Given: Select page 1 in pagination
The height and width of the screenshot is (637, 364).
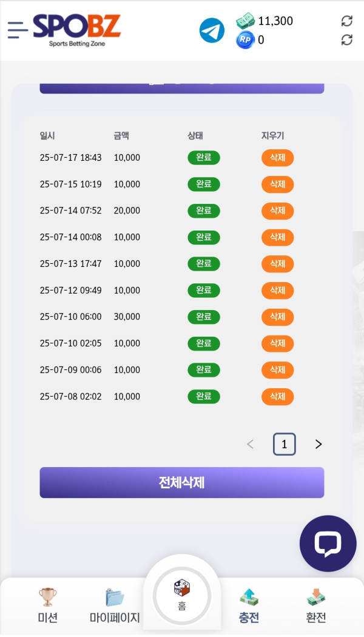Looking at the screenshot, I should [285, 444].
